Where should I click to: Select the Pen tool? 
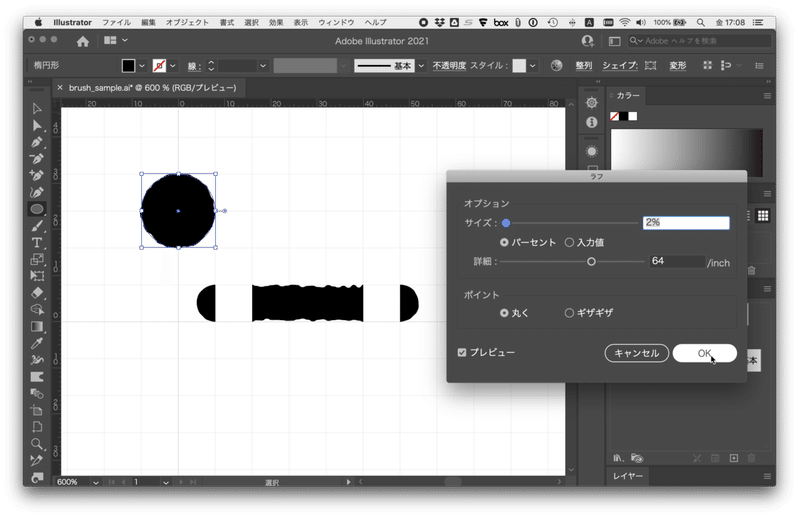(37, 142)
